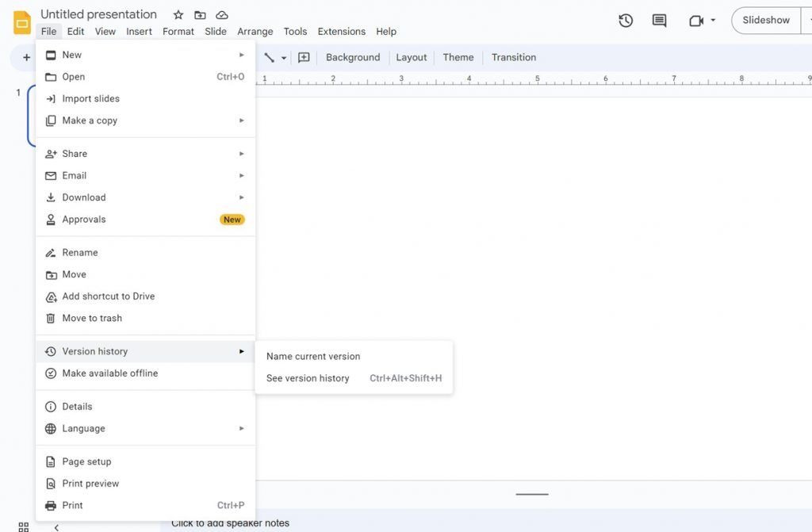Start the Slideshow

[x=766, y=20]
